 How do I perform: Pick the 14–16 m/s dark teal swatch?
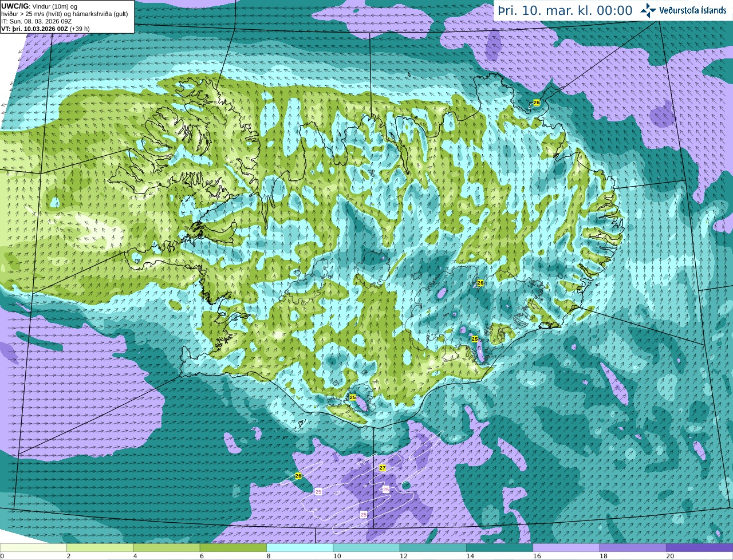(x=499, y=547)
